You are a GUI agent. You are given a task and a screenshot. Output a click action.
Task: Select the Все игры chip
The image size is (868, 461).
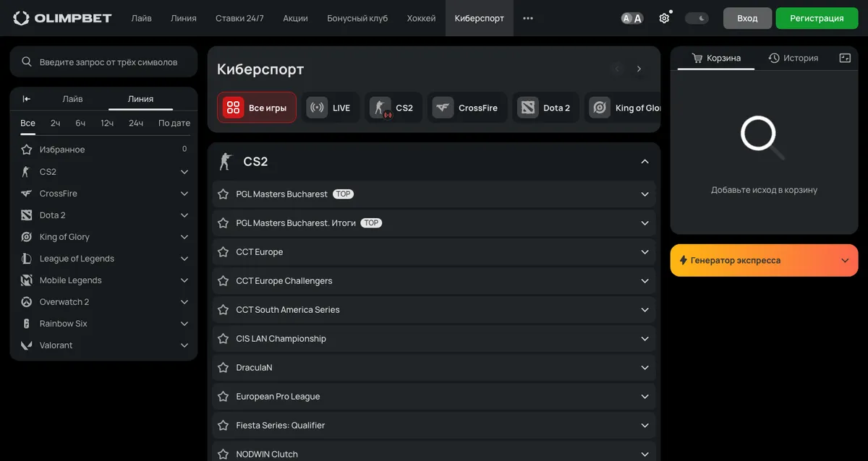pyautogui.click(x=257, y=108)
